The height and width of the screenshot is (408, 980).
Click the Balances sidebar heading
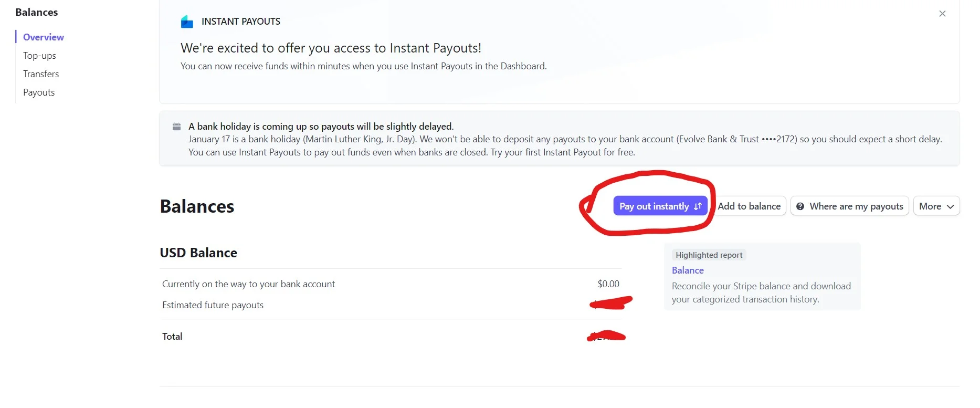pyautogui.click(x=37, y=12)
